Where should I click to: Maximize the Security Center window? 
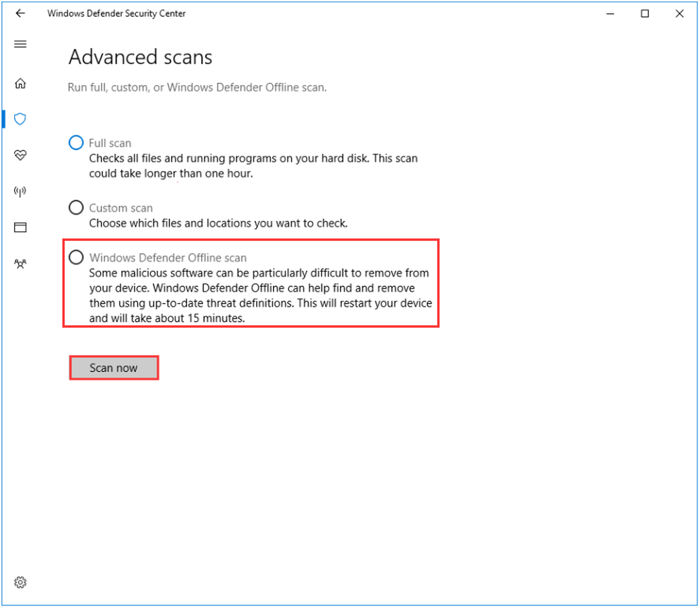click(645, 13)
